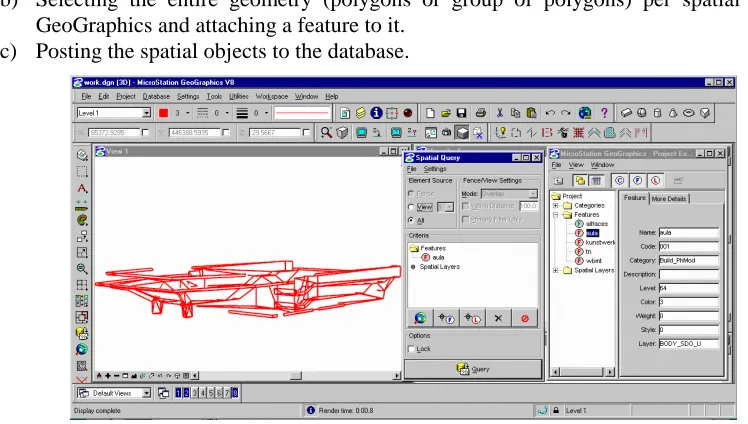The height and width of the screenshot is (424, 748).
Task: Switch to the More Details tab
Action: [669, 198]
